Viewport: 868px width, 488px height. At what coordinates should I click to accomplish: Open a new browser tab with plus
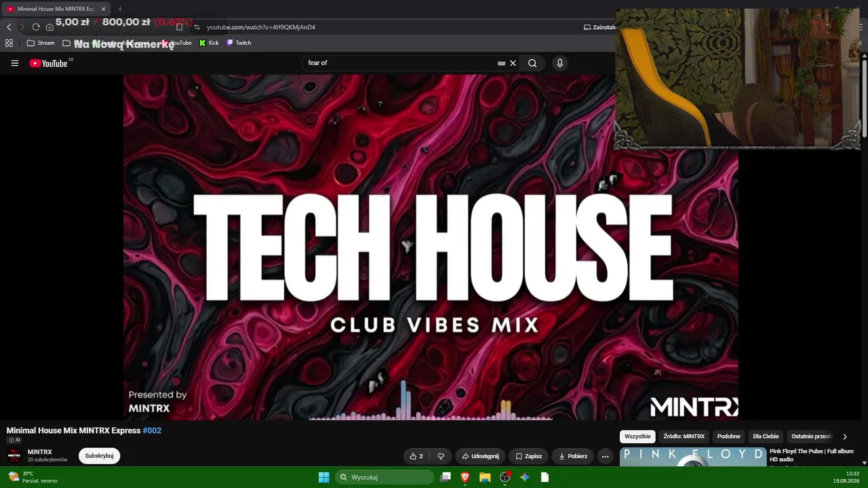(120, 9)
